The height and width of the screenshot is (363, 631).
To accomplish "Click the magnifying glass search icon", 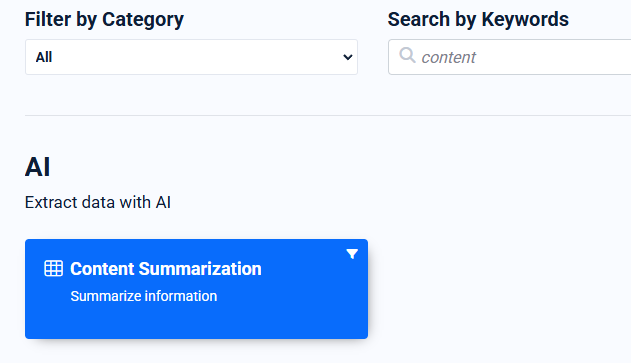I will 407,55.
